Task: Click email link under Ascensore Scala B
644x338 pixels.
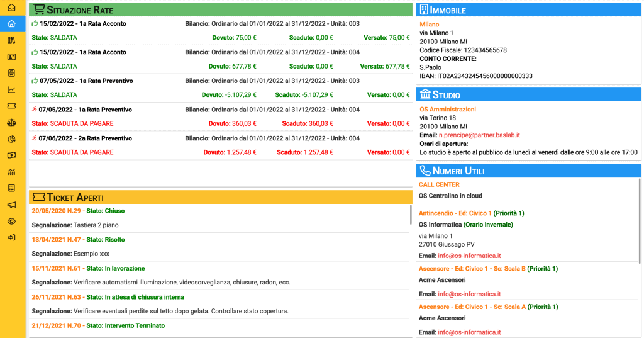Action: 469,294
